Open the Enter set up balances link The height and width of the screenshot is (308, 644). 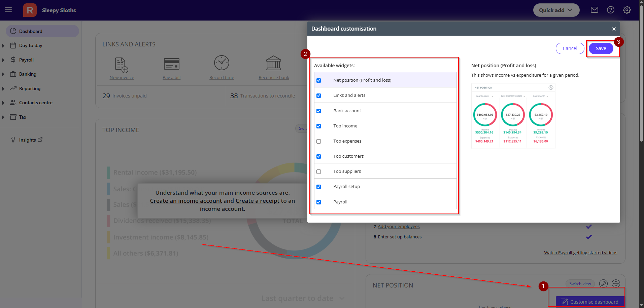click(x=400, y=237)
